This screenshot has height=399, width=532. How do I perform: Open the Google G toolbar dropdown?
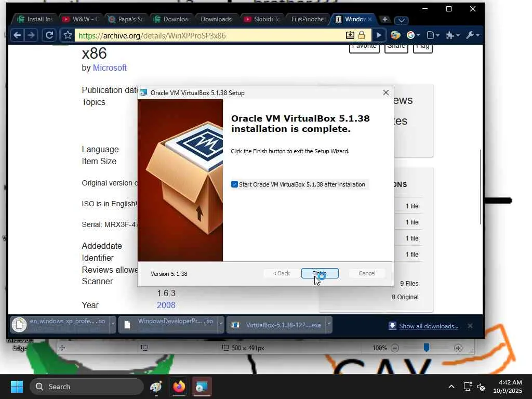pos(413,35)
